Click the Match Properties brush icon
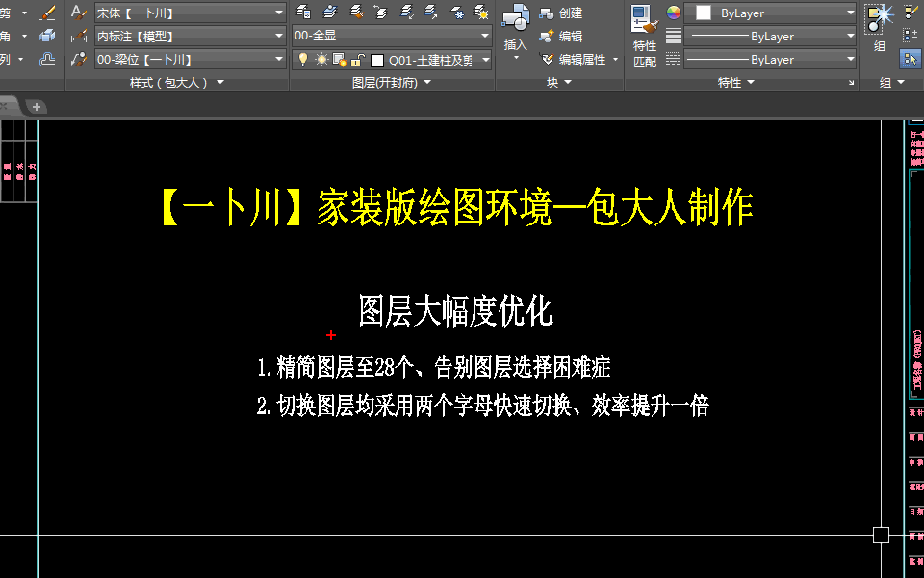The height and width of the screenshot is (578, 924). point(644,19)
